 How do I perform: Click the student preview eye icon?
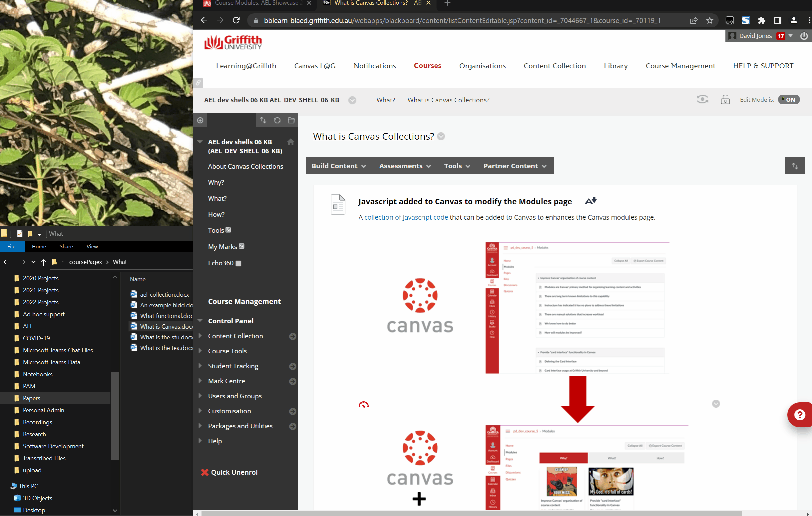pos(702,100)
